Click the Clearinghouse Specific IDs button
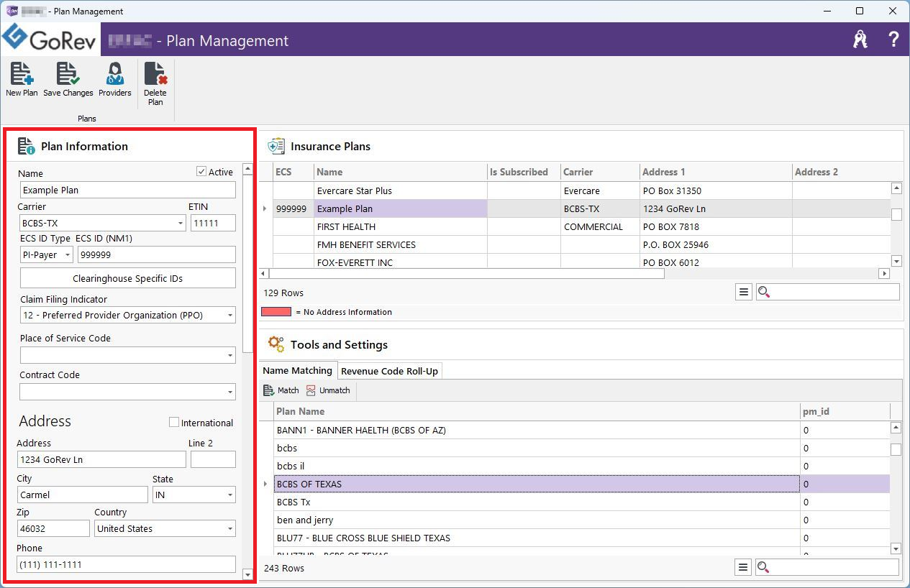The image size is (910, 588). pyautogui.click(x=128, y=278)
